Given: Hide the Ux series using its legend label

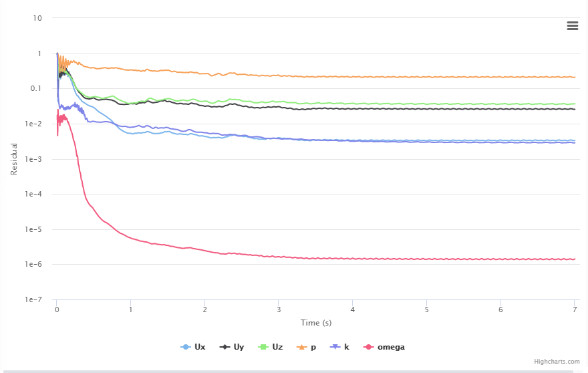Looking at the screenshot, I should [x=200, y=347].
